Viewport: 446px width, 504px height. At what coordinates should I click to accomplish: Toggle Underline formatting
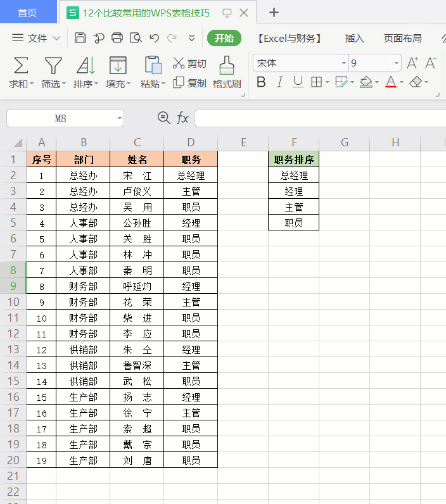[298, 82]
